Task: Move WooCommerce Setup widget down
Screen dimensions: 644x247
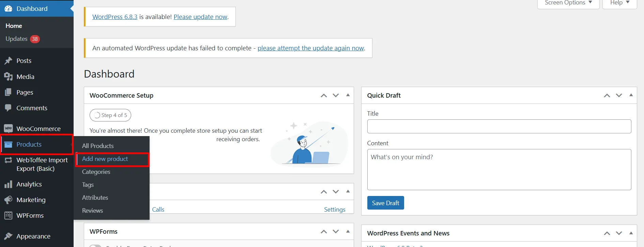Action: click(336, 96)
